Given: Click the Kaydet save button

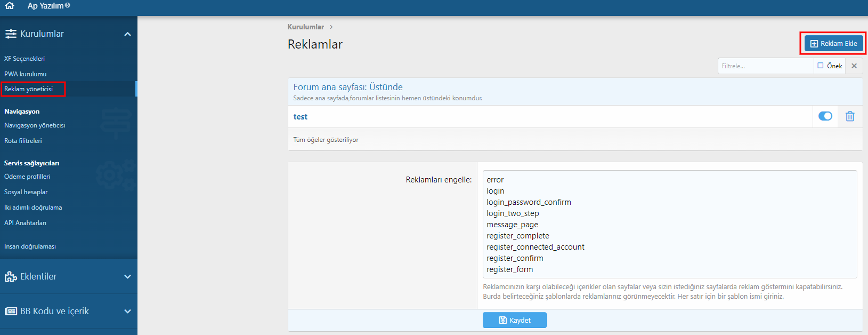Looking at the screenshot, I should 515,320.
